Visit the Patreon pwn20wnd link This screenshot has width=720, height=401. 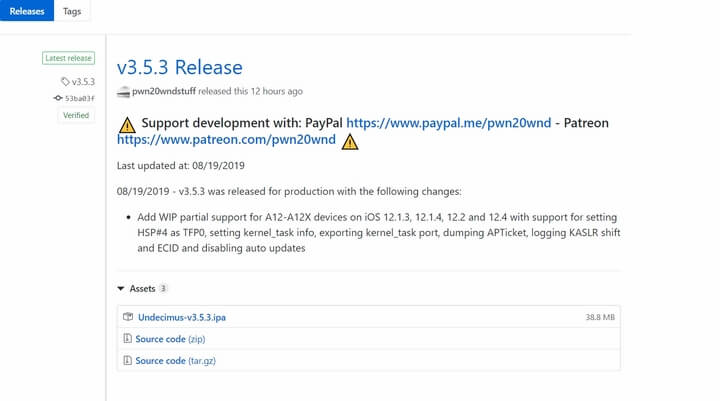point(226,139)
